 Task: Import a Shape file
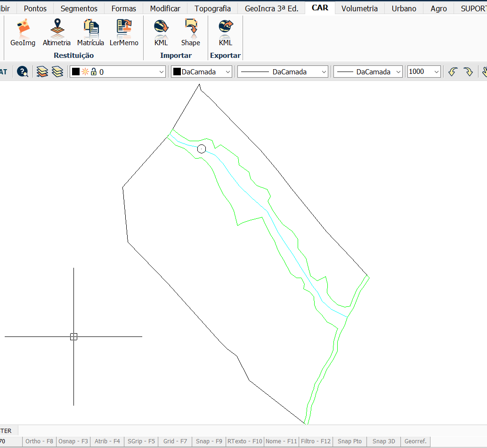(x=191, y=32)
